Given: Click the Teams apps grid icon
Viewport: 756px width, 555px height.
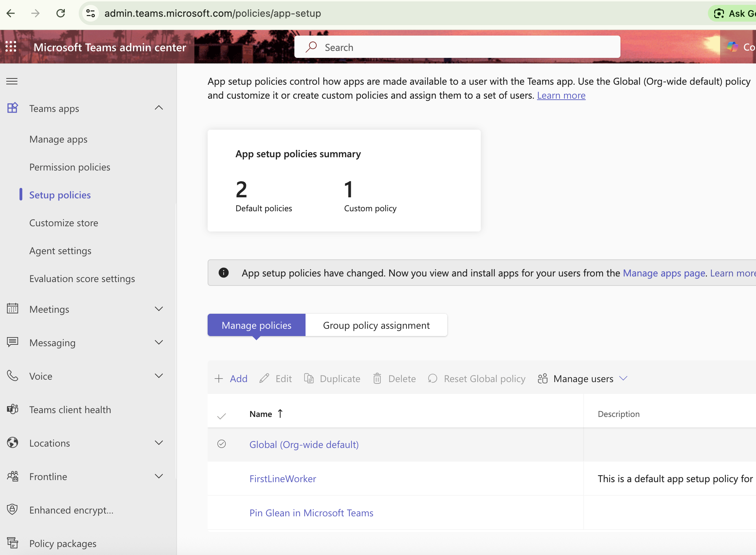Looking at the screenshot, I should point(13,108).
